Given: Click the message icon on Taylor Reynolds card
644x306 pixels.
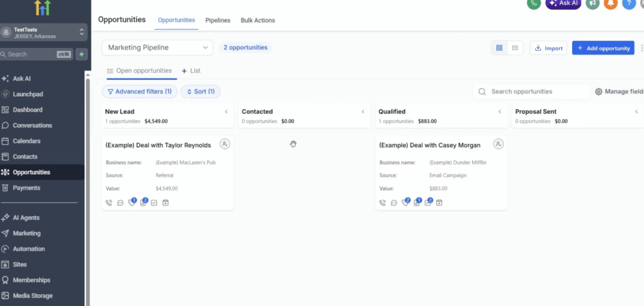Looking at the screenshot, I should click(x=120, y=202).
